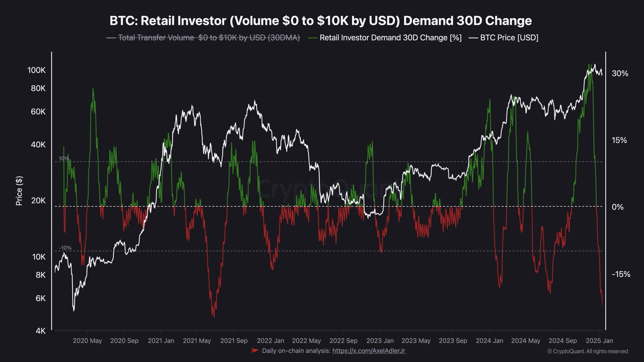Click the white line marker before BTC Price
This screenshot has width=644, height=362.
(x=473, y=38)
